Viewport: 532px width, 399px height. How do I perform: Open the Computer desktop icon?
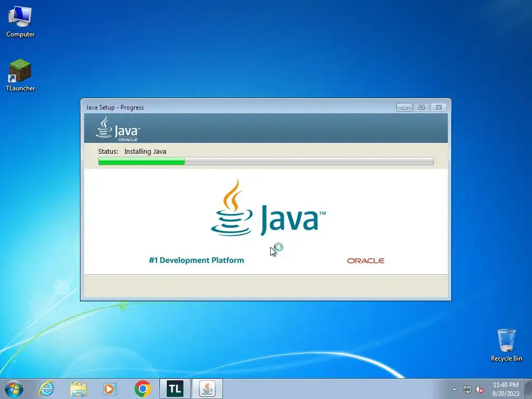click(x=20, y=22)
